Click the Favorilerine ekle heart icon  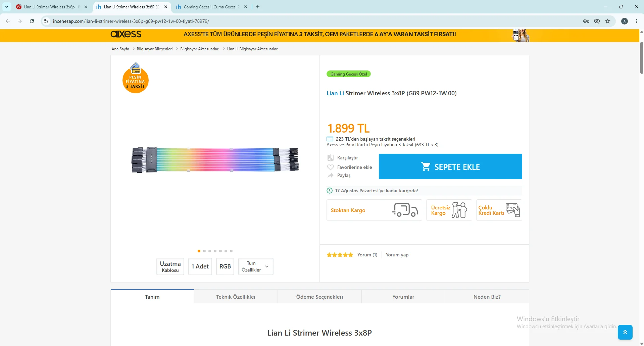[x=331, y=167]
